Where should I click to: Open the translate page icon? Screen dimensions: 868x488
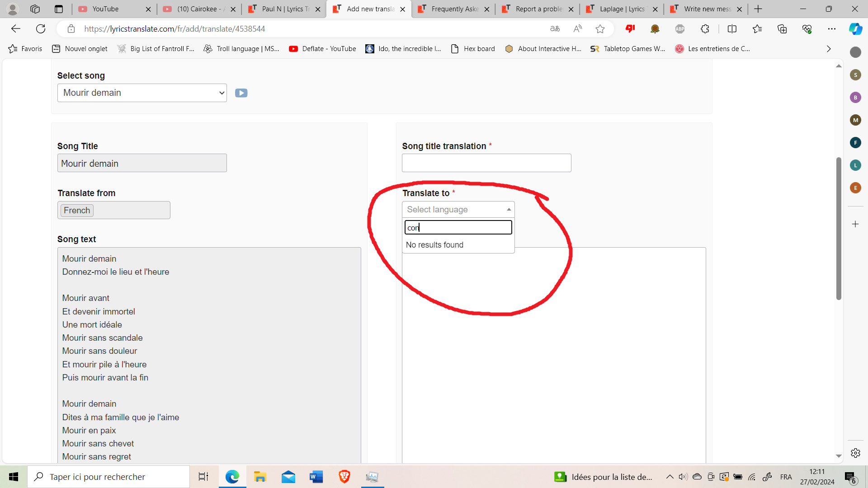click(555, 29)
